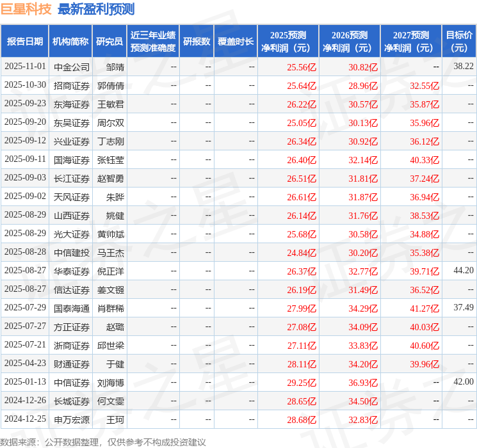Select the 招商证券 institution cell

72,85
